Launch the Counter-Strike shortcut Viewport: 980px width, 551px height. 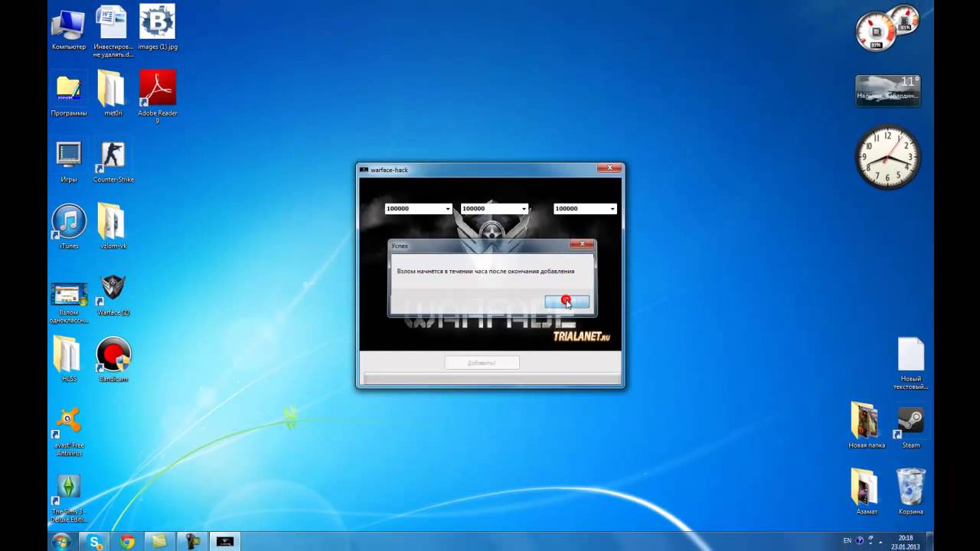point(113,161)
